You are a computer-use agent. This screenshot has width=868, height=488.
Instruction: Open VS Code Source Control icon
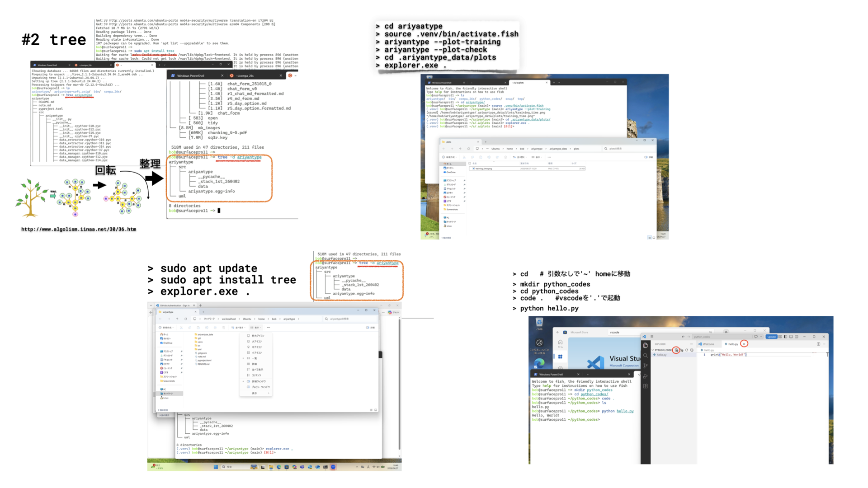(646, 366)
